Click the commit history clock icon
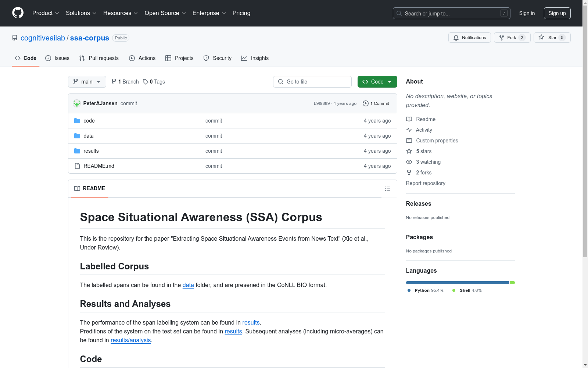Viewport: 588px width, 368px height. point(365,103)
